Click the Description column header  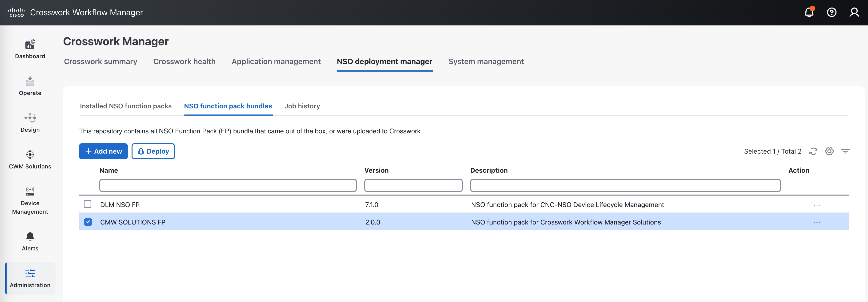(489, 170)
